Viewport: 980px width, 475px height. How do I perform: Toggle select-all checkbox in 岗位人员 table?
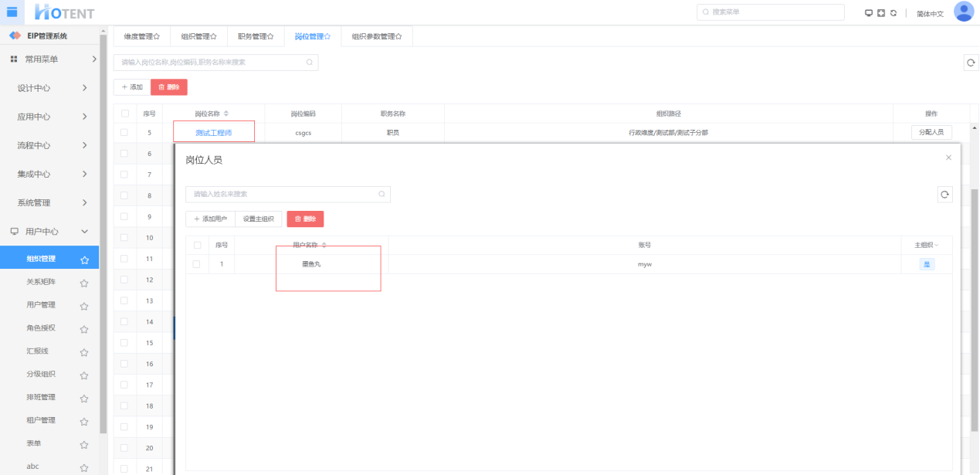(197, 245)
